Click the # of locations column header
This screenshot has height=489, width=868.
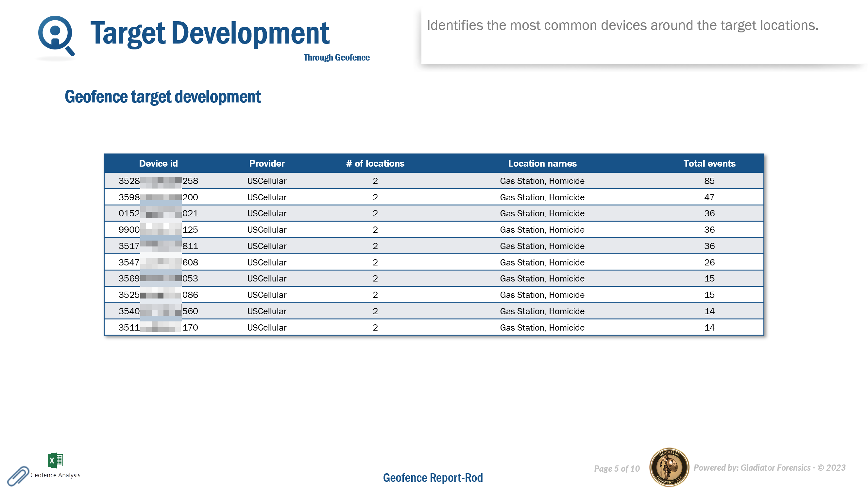[375, 164]
